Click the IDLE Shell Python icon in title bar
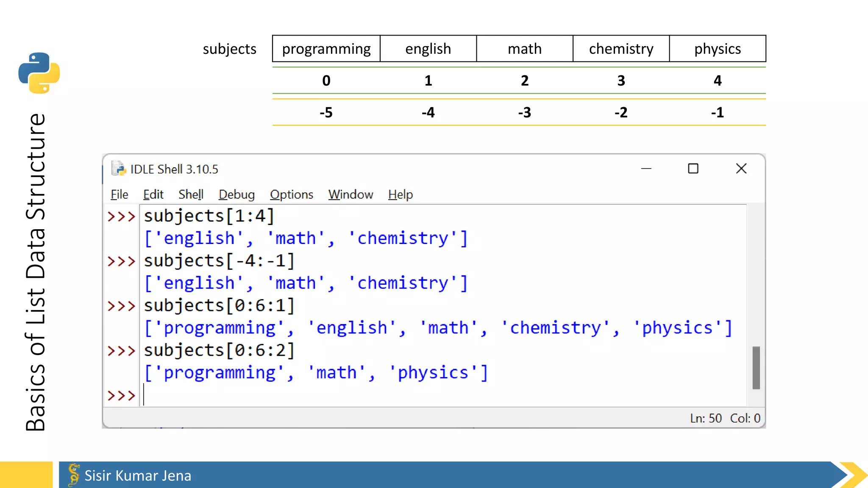This screenshot has width=868, height=488. [119, 169]
